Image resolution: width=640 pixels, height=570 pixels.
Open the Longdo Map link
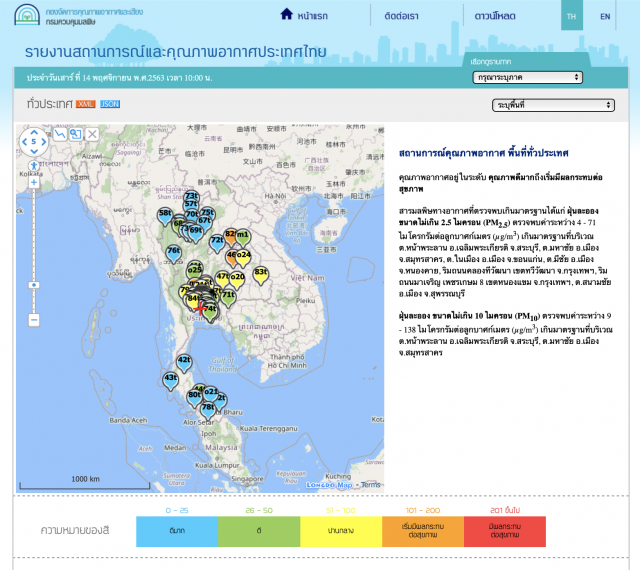(x=329, y=485)
